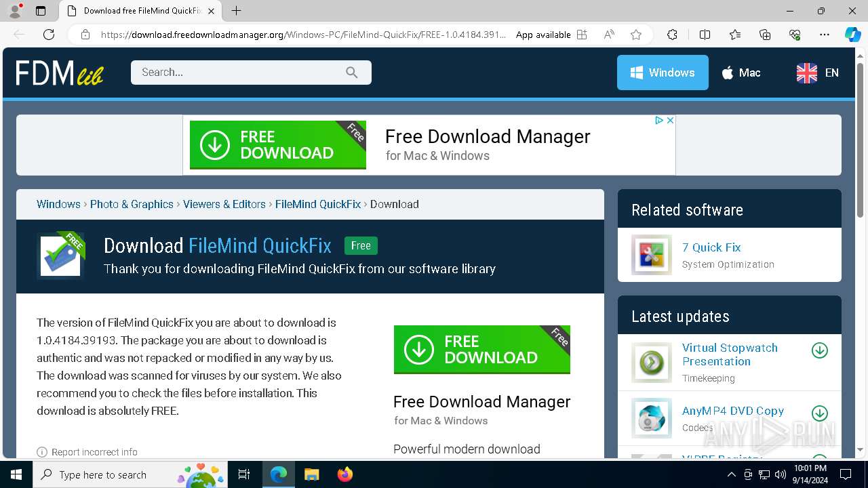Image resolution: width=868 pixels, height=488 pixels.
Task: Open AdChoices info icon on banner
Action: pyautogui.click(x=658, y=120)
